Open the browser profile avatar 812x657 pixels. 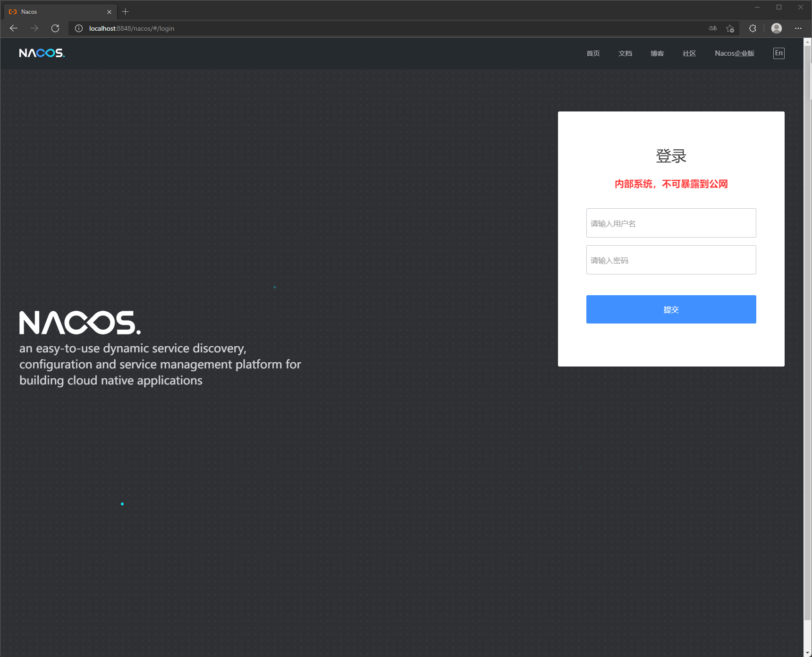tap(777, 28)
